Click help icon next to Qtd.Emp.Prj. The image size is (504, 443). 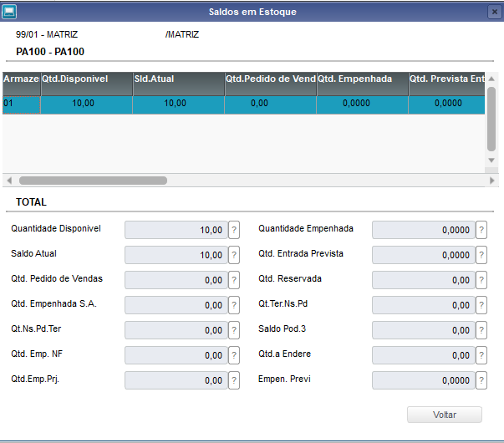click(234, 380)
